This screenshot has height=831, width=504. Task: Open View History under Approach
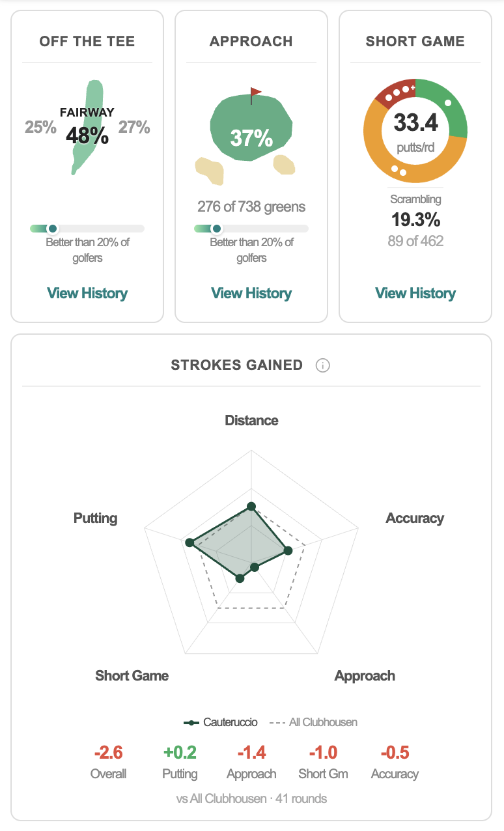251,293
